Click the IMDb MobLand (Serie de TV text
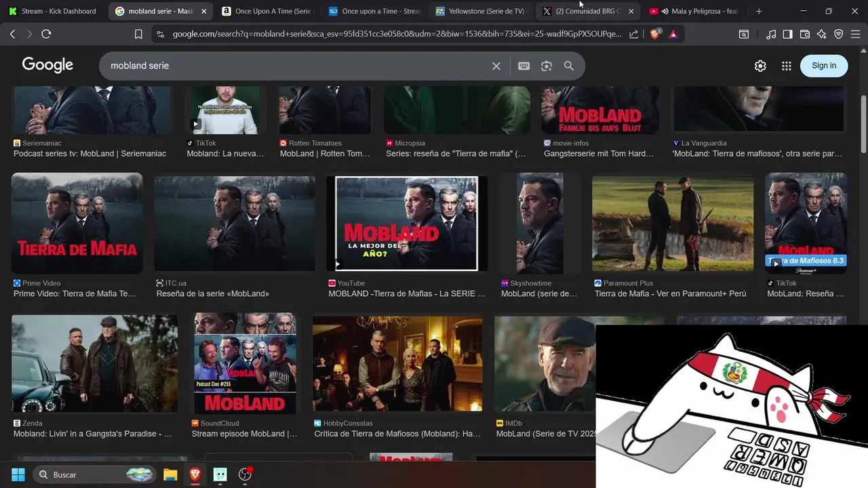The image size is (868, 488). click(546, 434)
